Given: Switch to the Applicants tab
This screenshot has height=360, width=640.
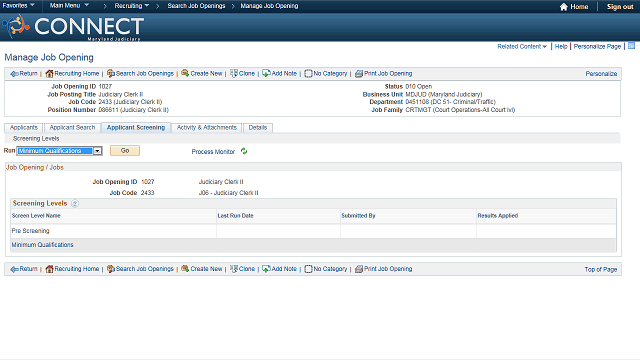Looking at the screenshot, I should point(24,128).
